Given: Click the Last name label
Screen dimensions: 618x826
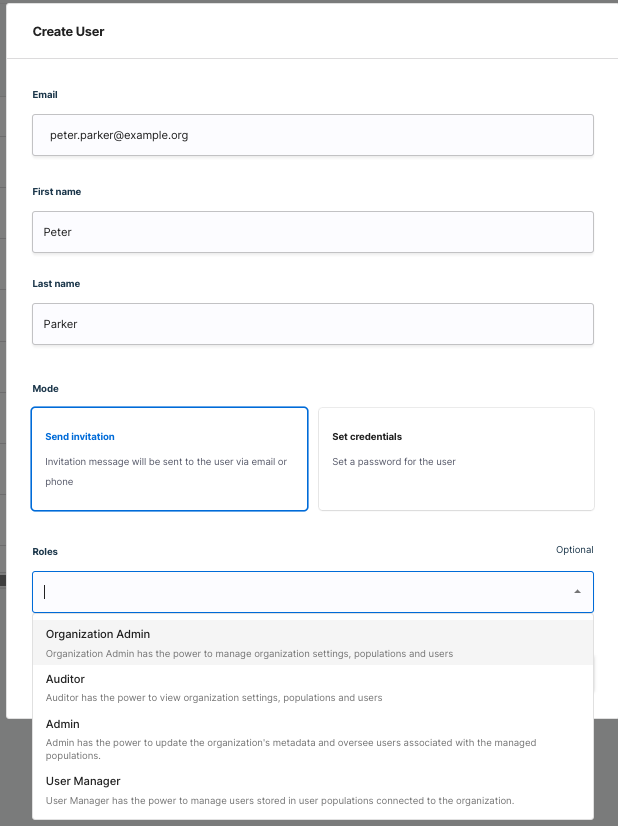Looking at the screenshot, I should pos(56,284).
